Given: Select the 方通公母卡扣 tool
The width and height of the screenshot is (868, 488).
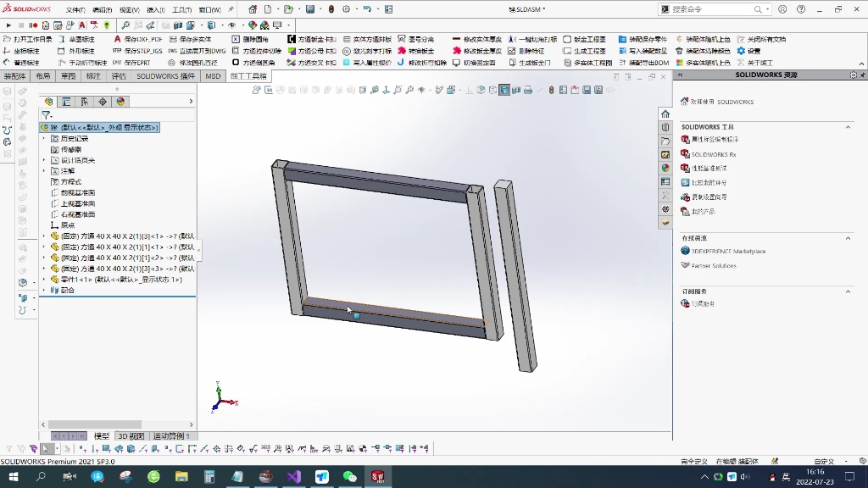Looking at the screenshot, I should (x=308, y=50).
